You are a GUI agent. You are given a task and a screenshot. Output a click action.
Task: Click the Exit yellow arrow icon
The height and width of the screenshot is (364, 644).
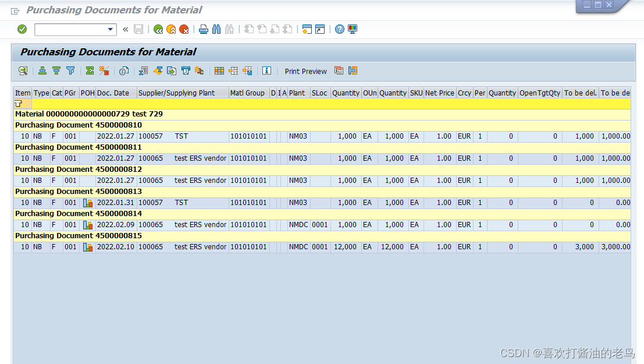pyautogui.click(x=171, y=29)
